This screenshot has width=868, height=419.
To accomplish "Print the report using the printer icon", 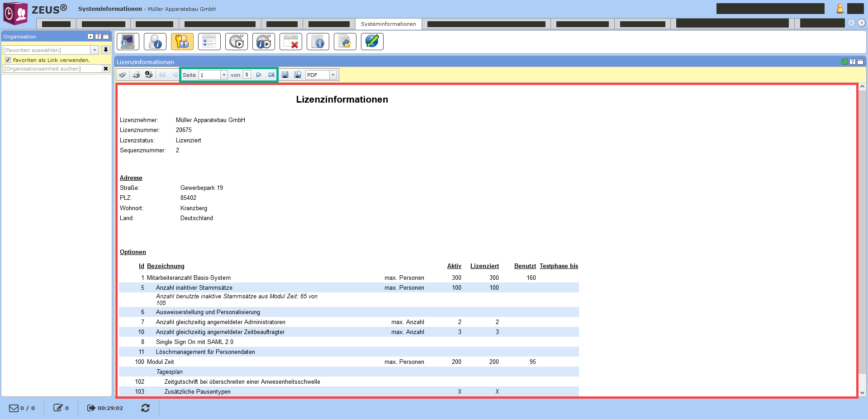I will [136, 75].
